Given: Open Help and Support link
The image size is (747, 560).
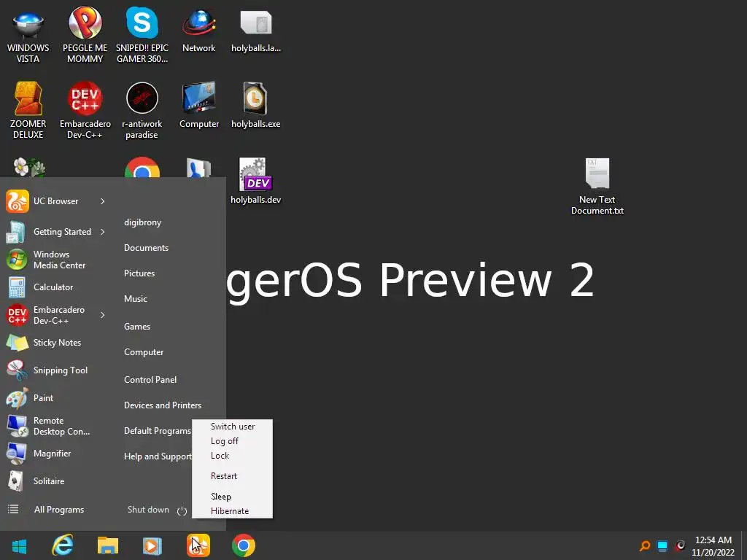Looking at the screenshot, I should pyautogui.click(x=158, y=456).
